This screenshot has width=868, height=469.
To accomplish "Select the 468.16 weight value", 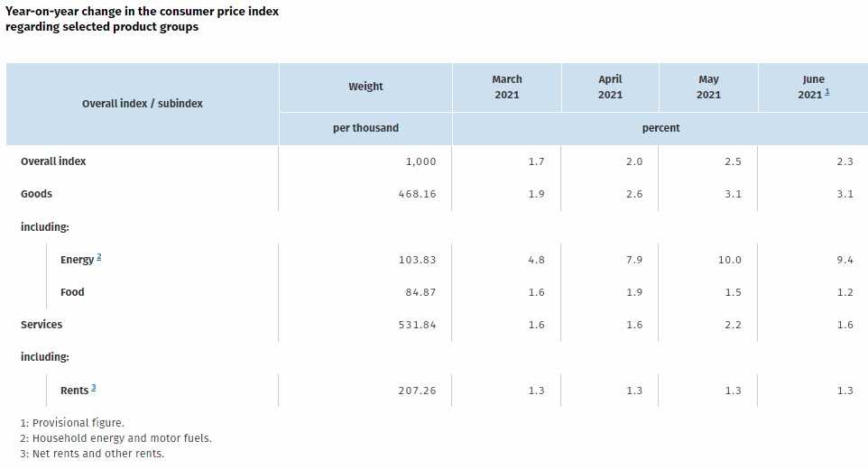I will (415, 194).
